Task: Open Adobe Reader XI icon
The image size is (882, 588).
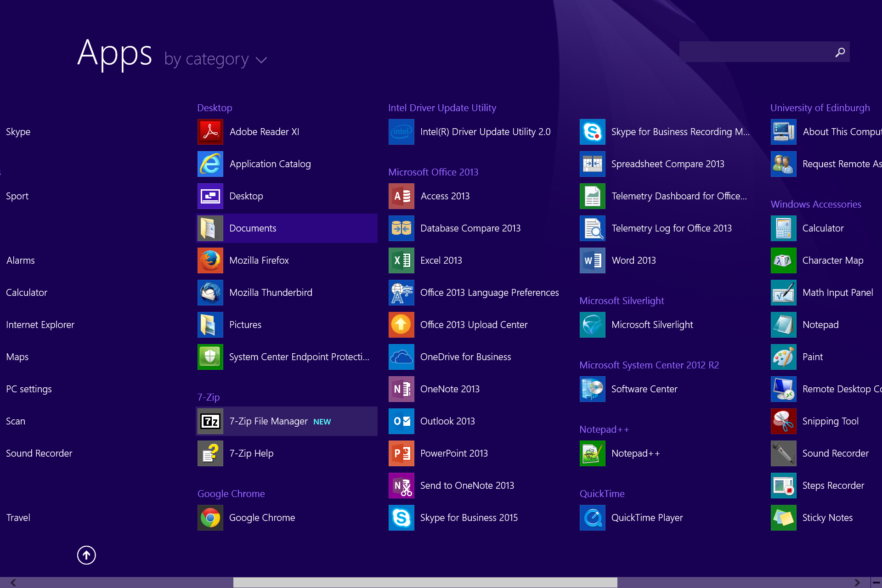Action: (210, 132)
